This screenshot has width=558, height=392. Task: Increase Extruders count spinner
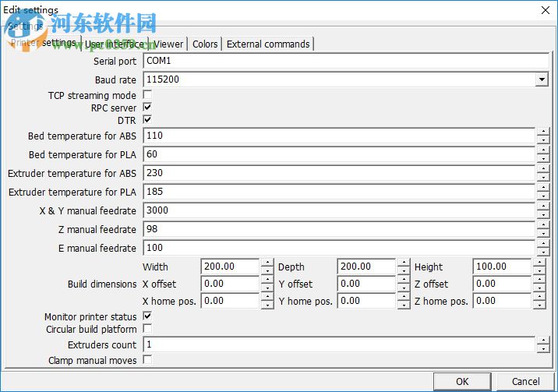click(543, 341)
